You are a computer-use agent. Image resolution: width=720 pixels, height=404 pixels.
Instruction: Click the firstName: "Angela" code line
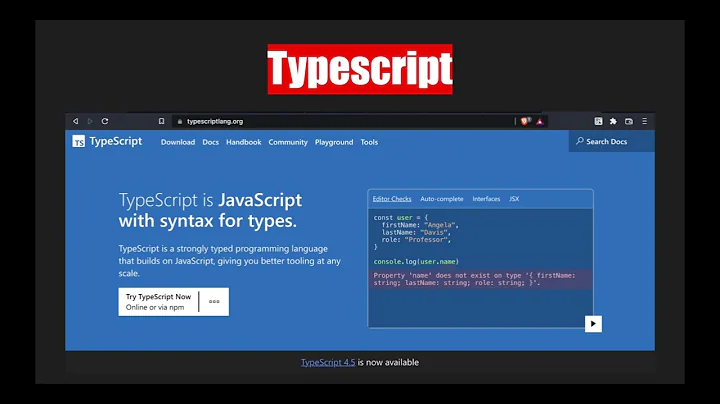click(x=420, y=225)
